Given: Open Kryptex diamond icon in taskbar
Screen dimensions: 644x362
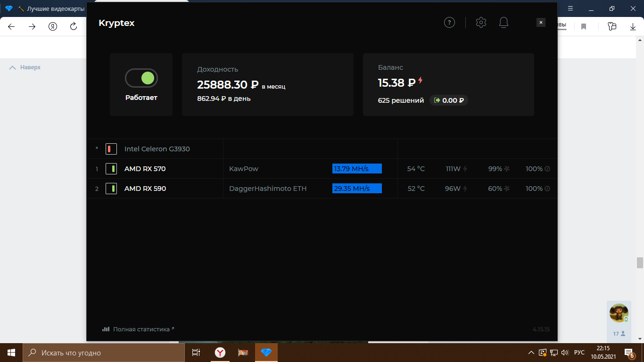Looking at the screenshot, I should tap(266, 353).
